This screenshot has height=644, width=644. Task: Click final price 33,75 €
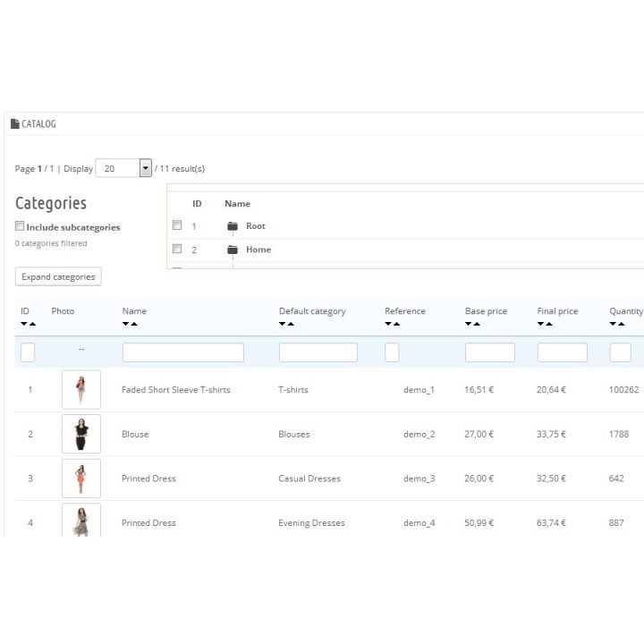551,434
